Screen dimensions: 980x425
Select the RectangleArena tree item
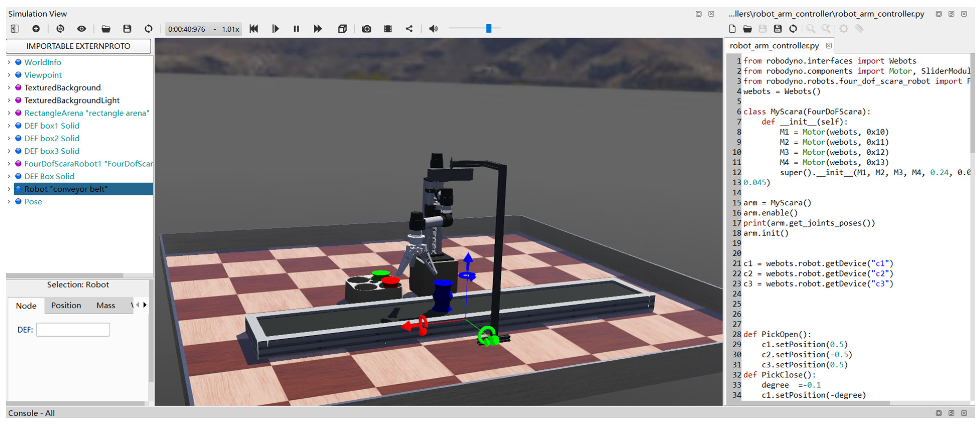[87, 113]
